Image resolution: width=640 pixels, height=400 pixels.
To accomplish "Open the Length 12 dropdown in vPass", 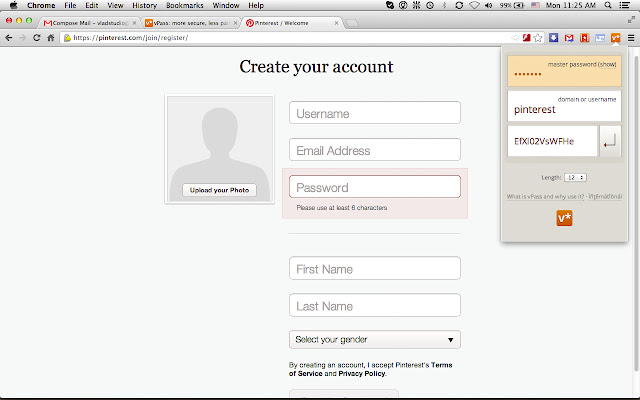I will 576,178.
